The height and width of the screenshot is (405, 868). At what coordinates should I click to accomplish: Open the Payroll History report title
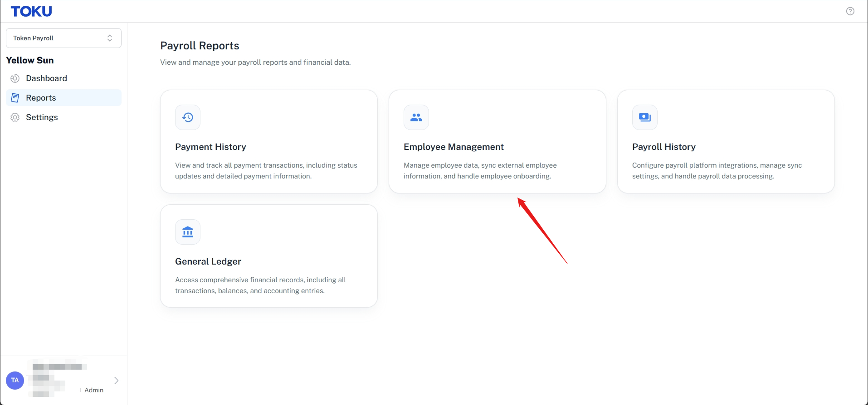click(664, 147)
